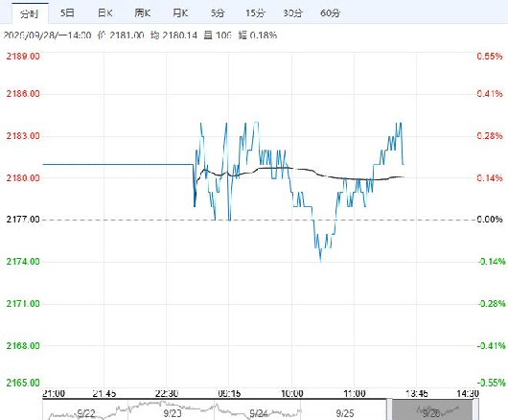Click the lowest dip on price line
The image size is (508, 420).
[321, 261]
